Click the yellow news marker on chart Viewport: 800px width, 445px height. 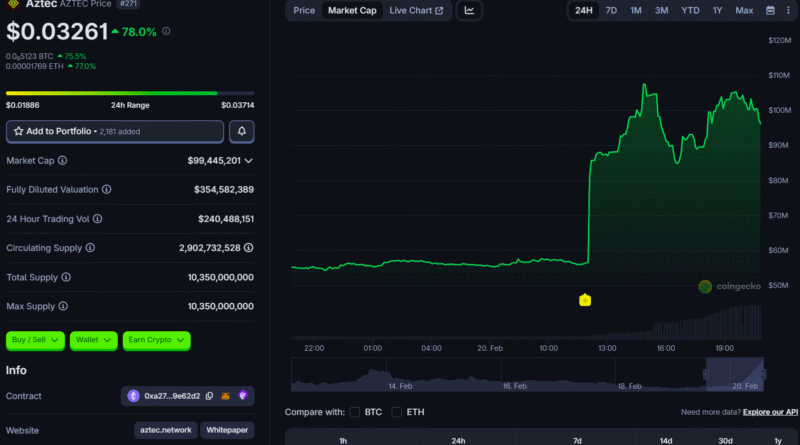pyautogui.click(x=585, y=300)
